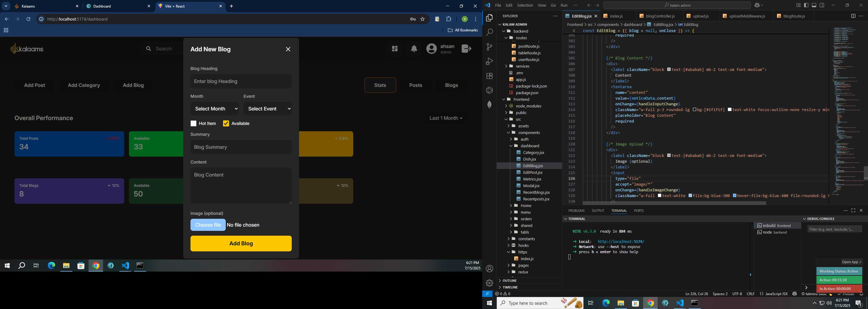
Task: Open the Last 1 Month filter dropdown
Action: pyautogui.click(x=446, y=118)
